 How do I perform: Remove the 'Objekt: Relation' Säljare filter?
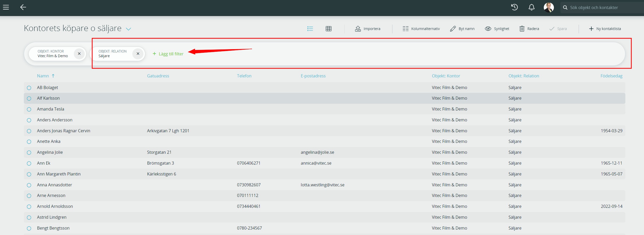point(138,54)
